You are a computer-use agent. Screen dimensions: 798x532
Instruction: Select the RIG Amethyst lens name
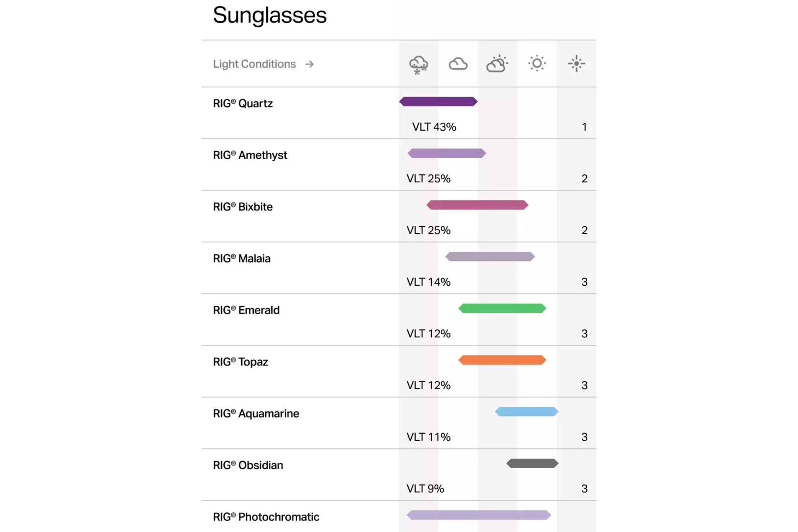pos(250,155)
